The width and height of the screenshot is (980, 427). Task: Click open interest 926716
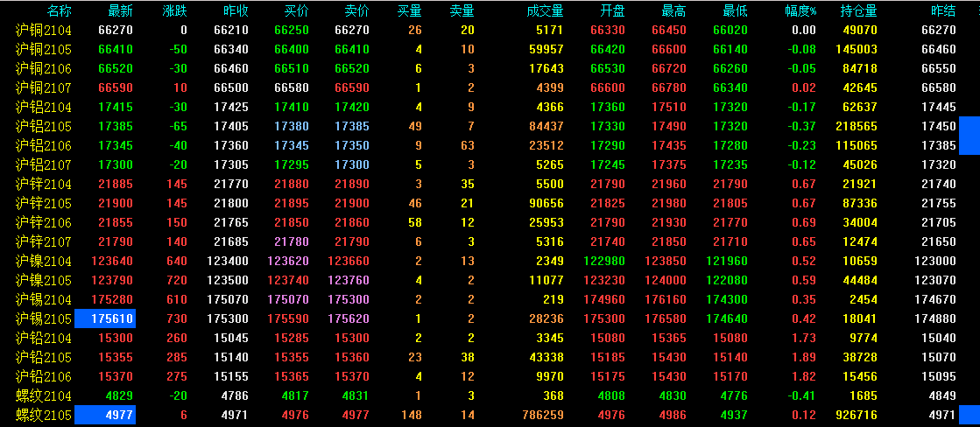tap(857, 416)
